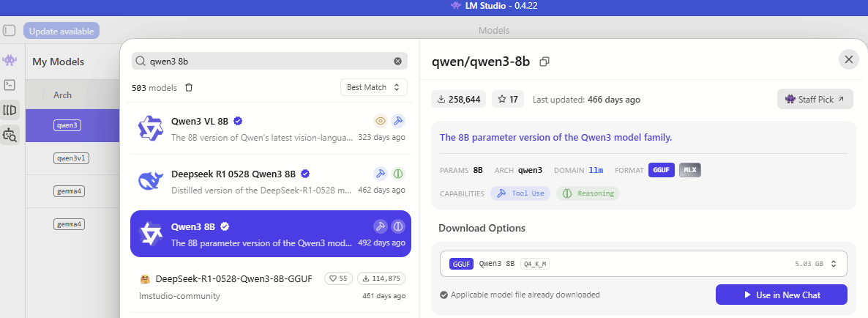Copy the qwen/qwen3-8b model name
The width and height of the screenshot is (868, 318).
tap(545, 62)
